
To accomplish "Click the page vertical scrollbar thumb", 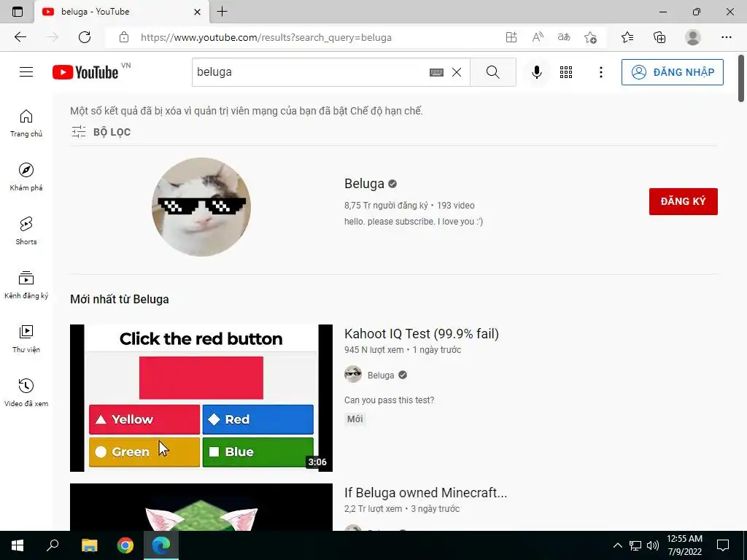I will click(x=741, y=79).
